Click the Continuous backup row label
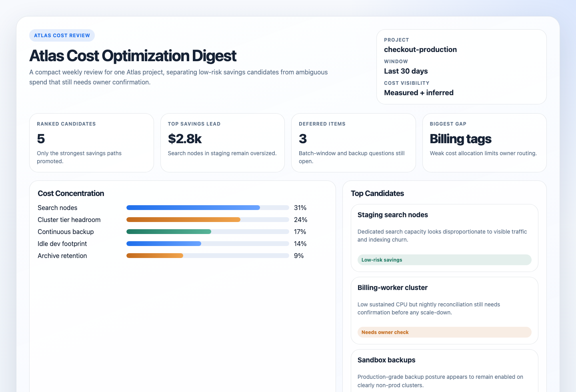Viewport: 576px width, 392px height. (x=66, y=232)
